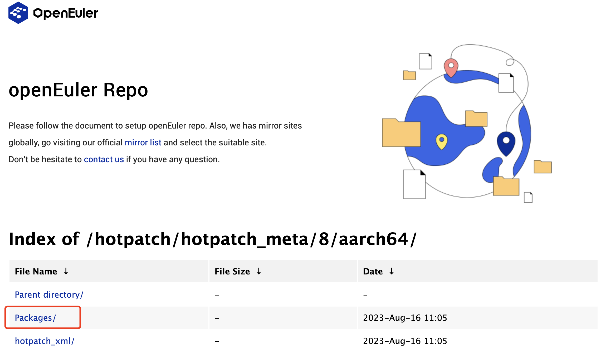Open the Packages/ directory
Viewport: 606px width, 364px height.
(x=35, y=318)
